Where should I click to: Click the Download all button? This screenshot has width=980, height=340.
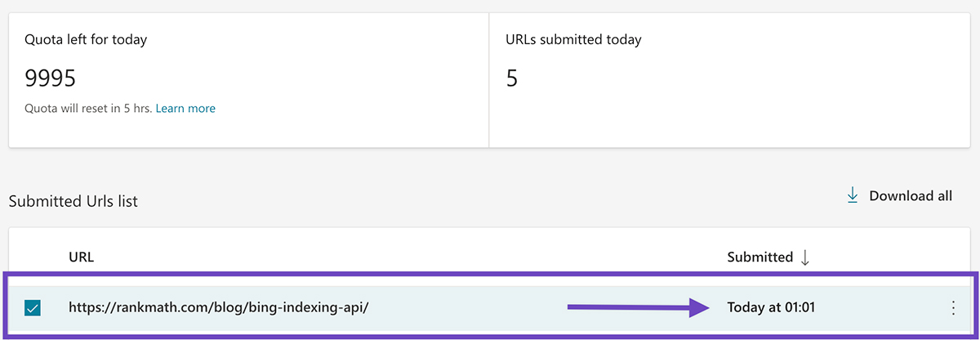click(x=899, y=195)
